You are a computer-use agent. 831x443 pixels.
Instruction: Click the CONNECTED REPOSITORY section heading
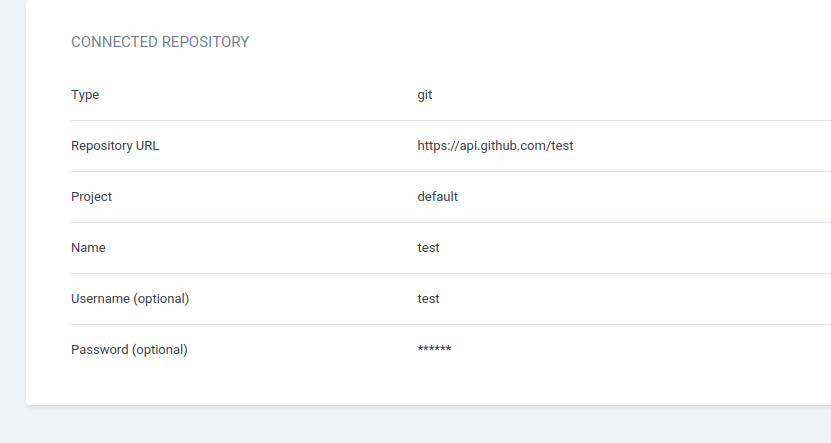(160, 42)
